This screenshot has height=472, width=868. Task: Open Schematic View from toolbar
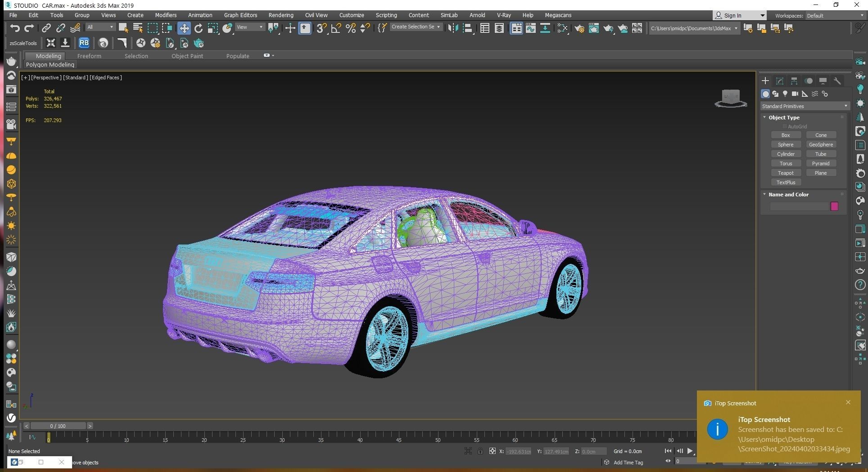(x=545, y=28)
